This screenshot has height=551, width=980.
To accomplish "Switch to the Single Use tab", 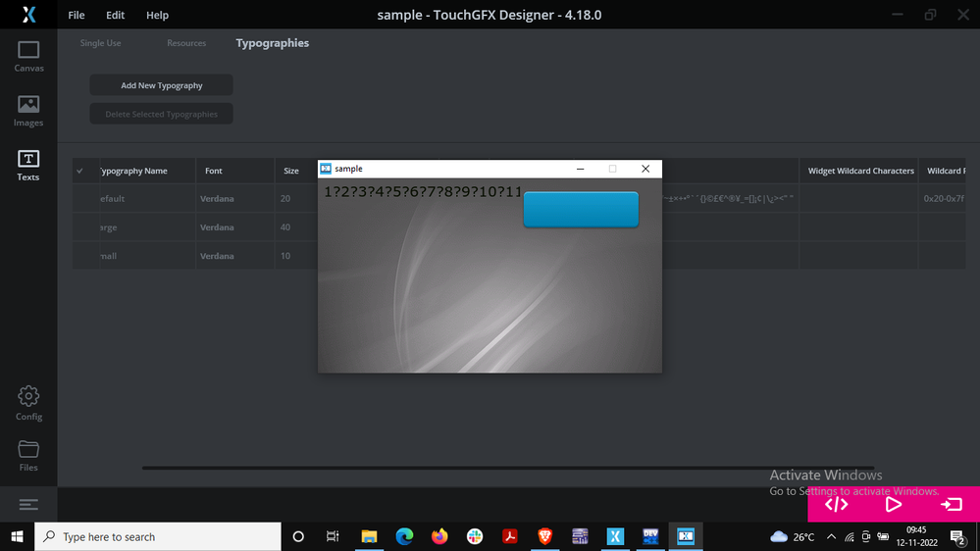I will (x=101, y=43).
